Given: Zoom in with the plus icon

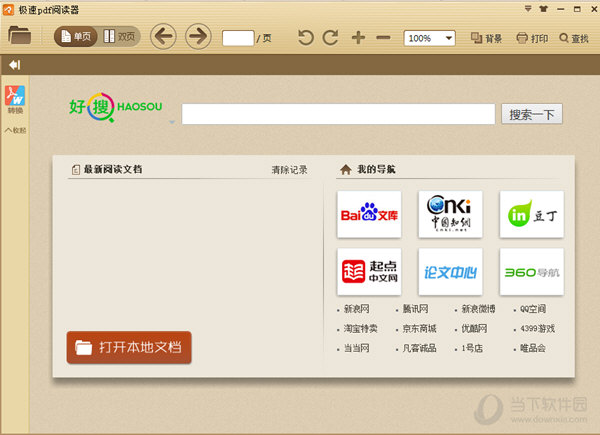Looking at the screenshot, I should (x=359, y=37).
